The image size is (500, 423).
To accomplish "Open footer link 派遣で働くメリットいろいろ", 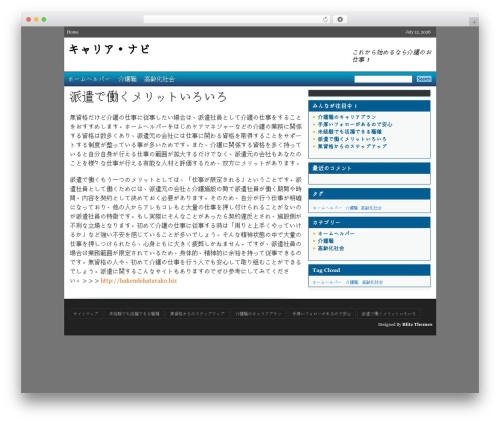I will click(389, 314).
